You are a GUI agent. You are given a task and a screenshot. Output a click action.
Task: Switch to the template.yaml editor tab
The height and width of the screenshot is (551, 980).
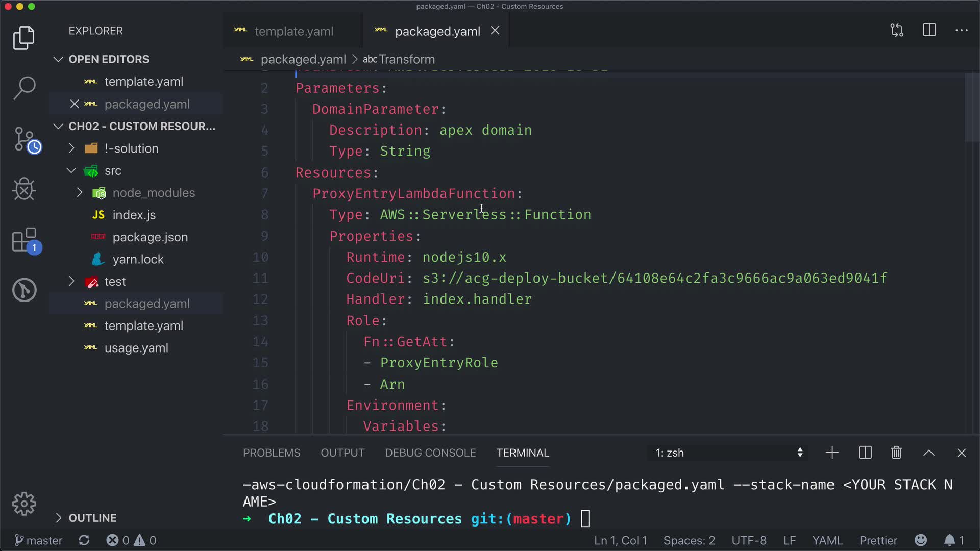(x=293, y=31)
